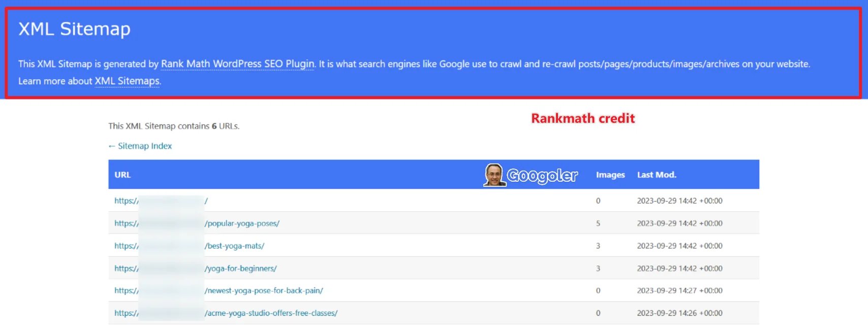Open the best-yoga-mats URL
The image size is (868, 335).
[189, 246]
